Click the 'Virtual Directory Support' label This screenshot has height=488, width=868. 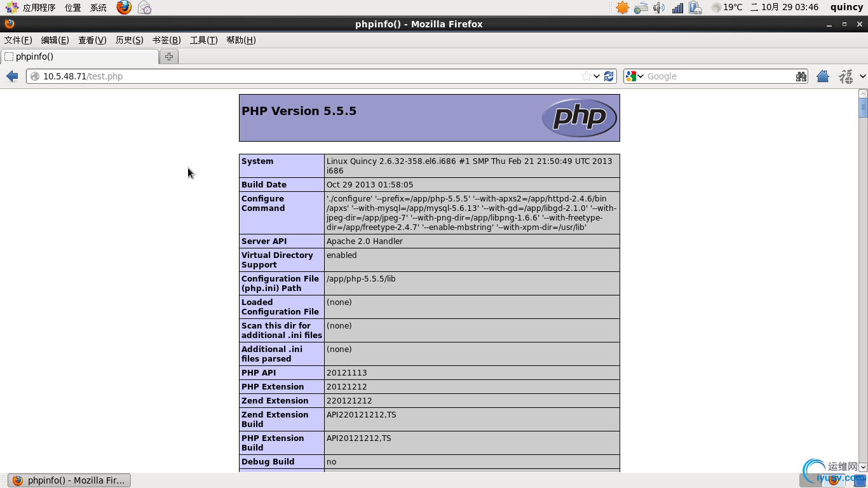(277, 260)
